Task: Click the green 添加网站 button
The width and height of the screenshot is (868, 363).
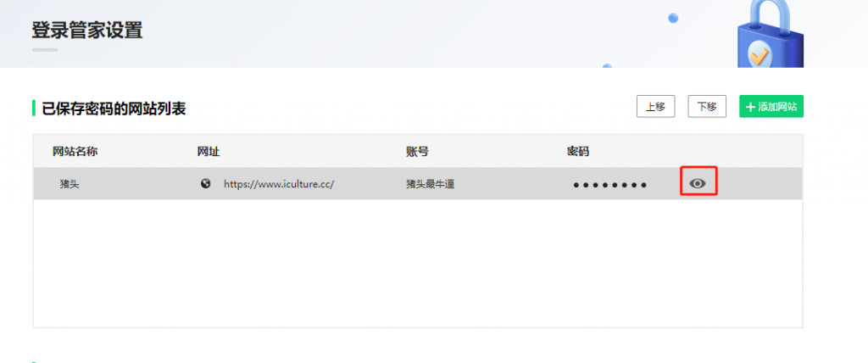Action: (x=771, y=106)
